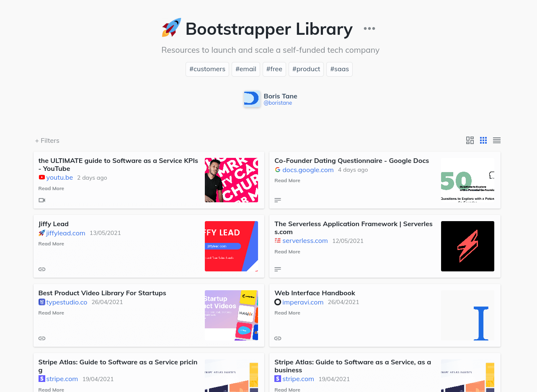
Task: Switch to the large card layout view icon
Action: click(470, 140)
